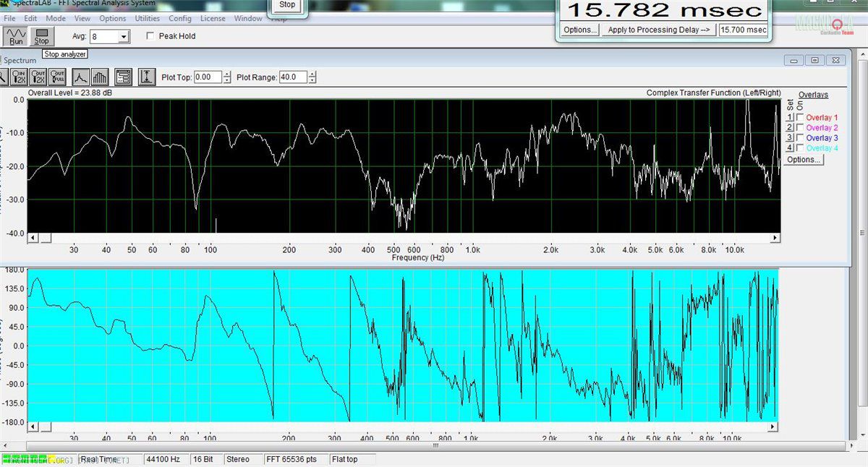
Task: Stop the analyzer using the toolbar Stop button
Action: tap(42, 36)
